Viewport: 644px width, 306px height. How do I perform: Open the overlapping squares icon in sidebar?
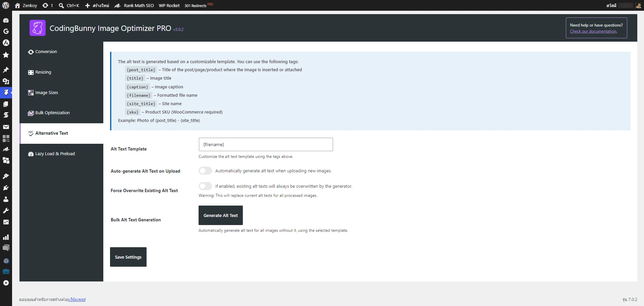[6, 161]
